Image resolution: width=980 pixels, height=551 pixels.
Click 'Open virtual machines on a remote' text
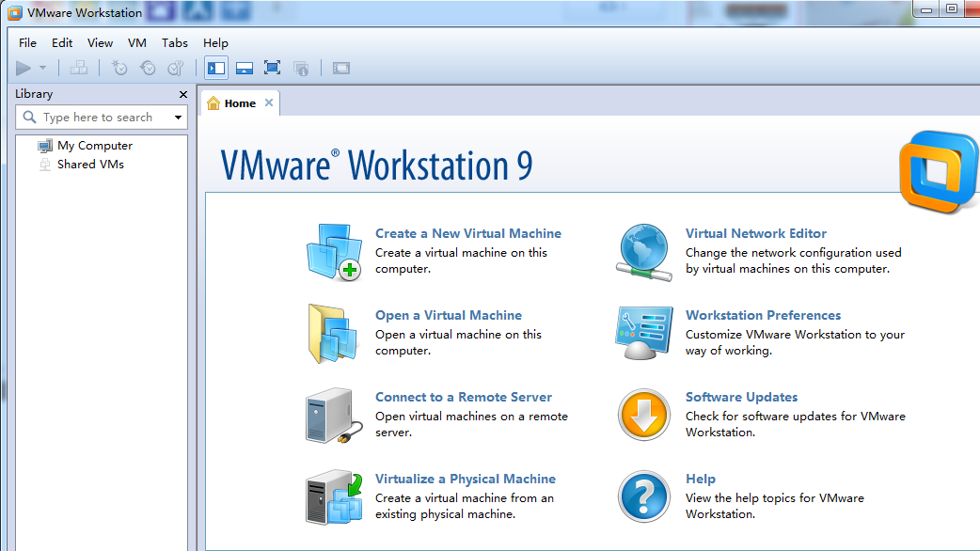pos(471,416)
